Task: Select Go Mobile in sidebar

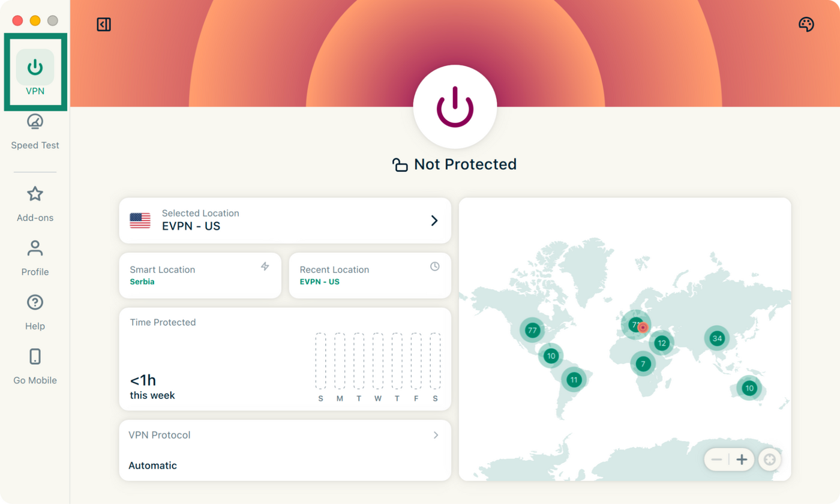Action: point(35,366)
